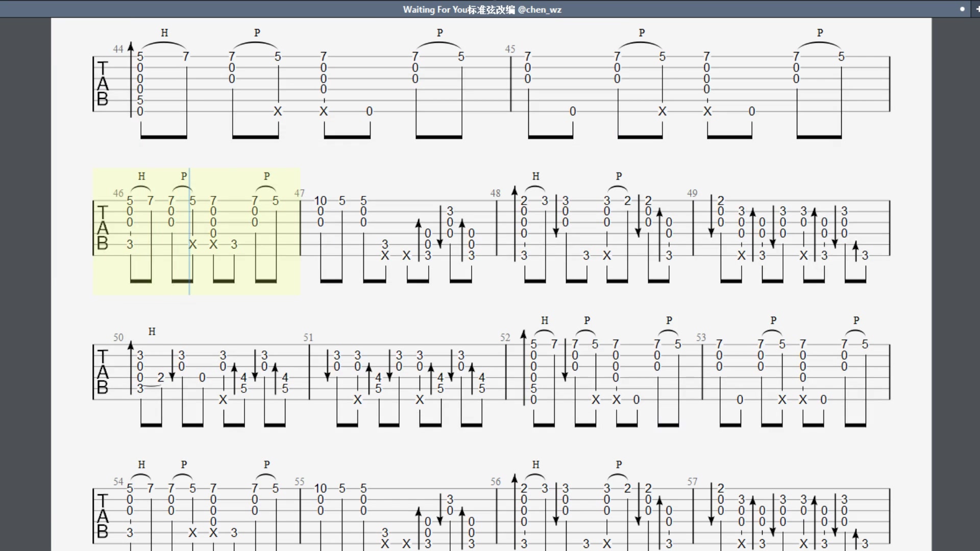Click the TAB clef beside measure 46
This screenshot has width=980, height=551.
(103, 228)
